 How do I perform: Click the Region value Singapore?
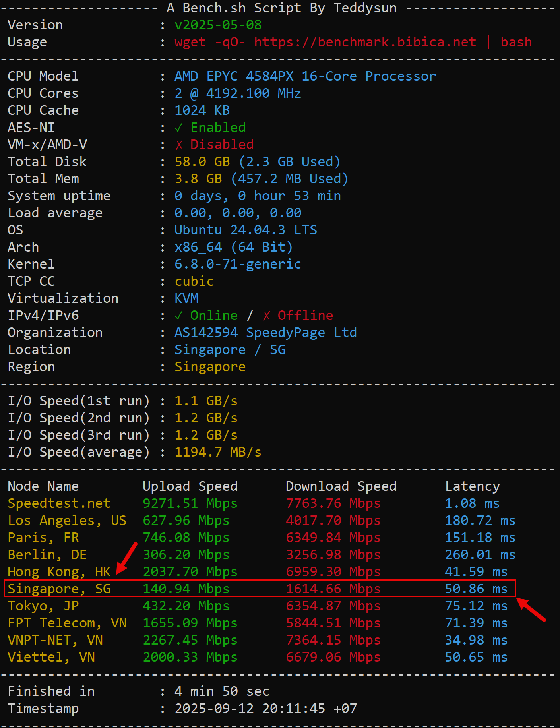point(210,367)
